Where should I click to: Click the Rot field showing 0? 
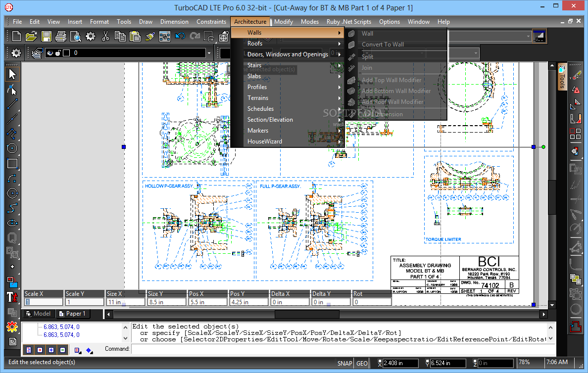[372, 302]
